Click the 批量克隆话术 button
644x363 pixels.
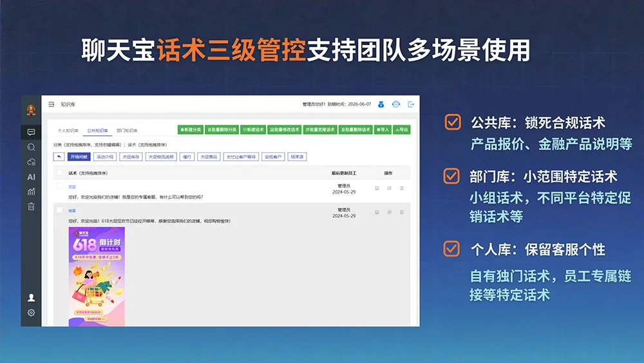click(x=320, y=130)
